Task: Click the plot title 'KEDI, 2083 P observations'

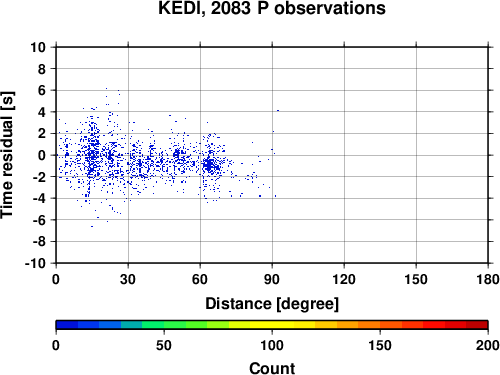Action: [x=272, y=8]
